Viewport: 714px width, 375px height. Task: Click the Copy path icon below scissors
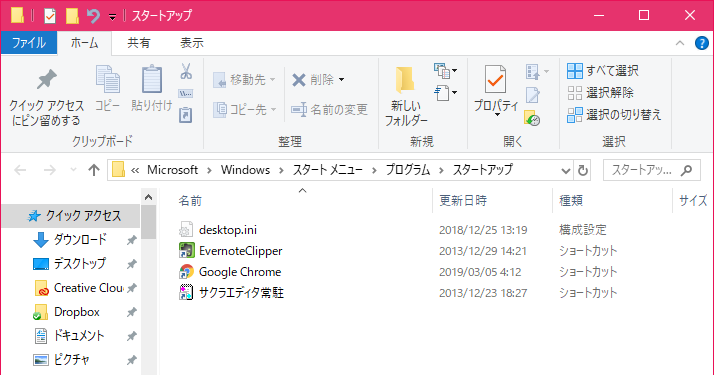(x=186, y=94)
